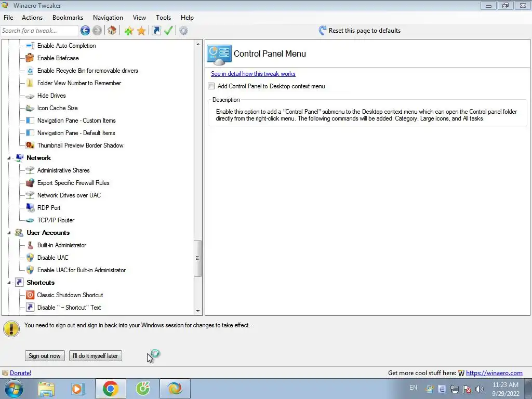Click the Enable Briefcase icon
Screen dimensions: 532x399
point(30,58)
